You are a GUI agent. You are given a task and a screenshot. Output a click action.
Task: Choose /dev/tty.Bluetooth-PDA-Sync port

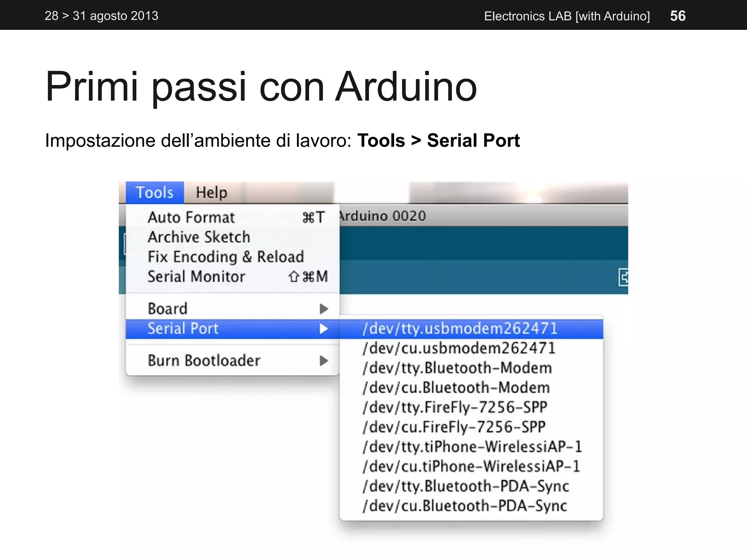tap(471, 486)
